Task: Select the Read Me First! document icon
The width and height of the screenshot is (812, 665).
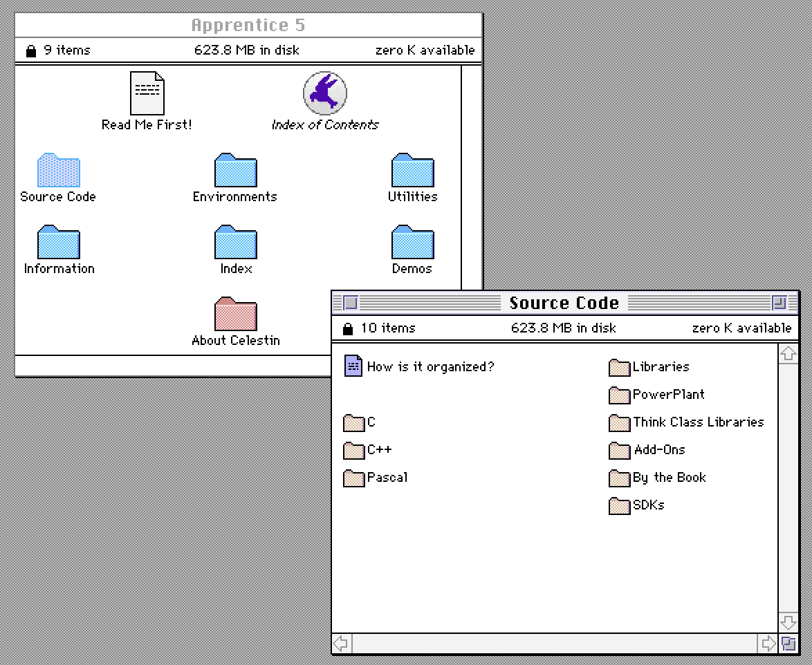Action: 147,93
